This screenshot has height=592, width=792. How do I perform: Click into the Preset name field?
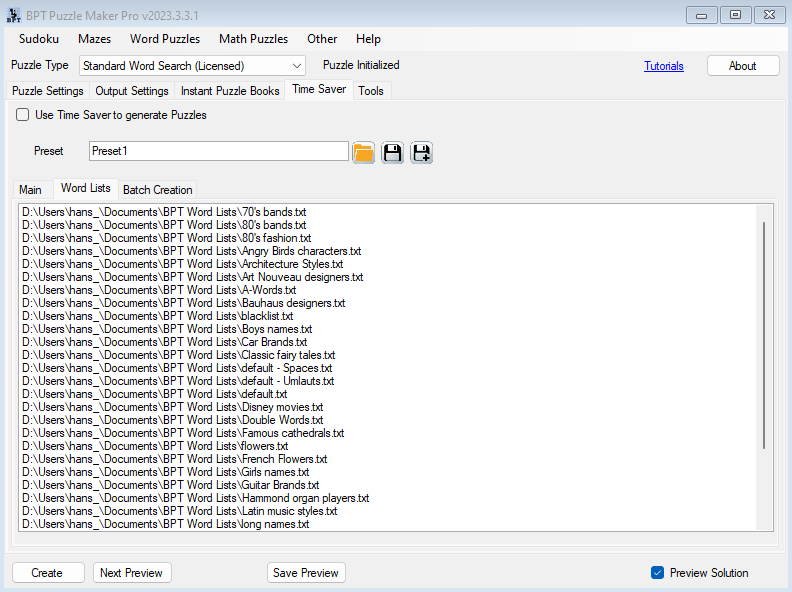(x=218, y=152)
